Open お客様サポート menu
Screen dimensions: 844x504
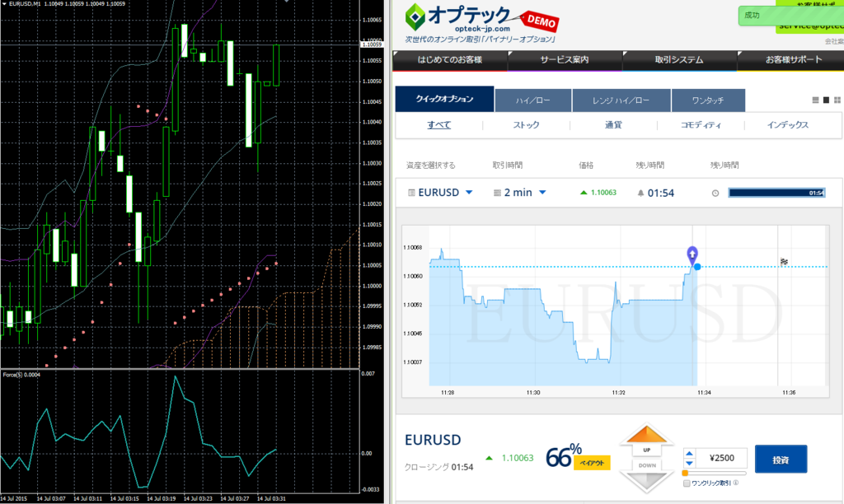[792, 59]
